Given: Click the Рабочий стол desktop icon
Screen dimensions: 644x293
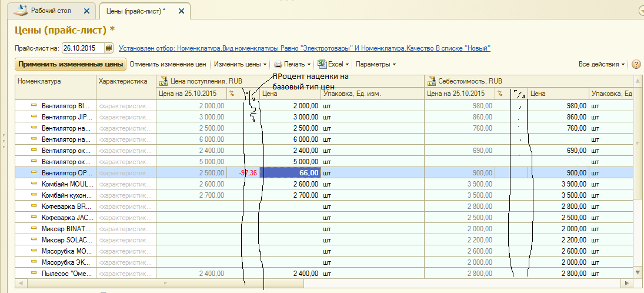Looking at the screenshot, I should (x=21, y=11).
